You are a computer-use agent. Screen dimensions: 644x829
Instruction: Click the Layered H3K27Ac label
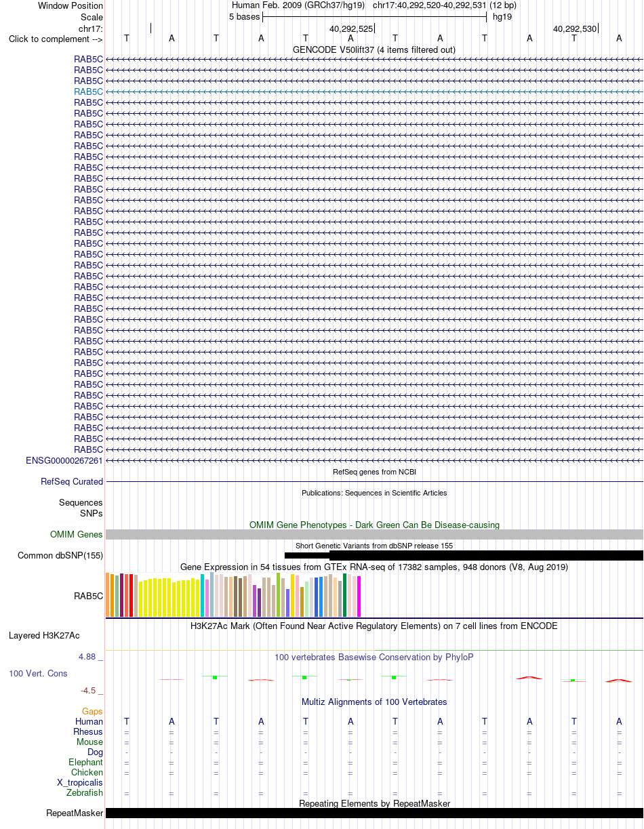[44, 636]
